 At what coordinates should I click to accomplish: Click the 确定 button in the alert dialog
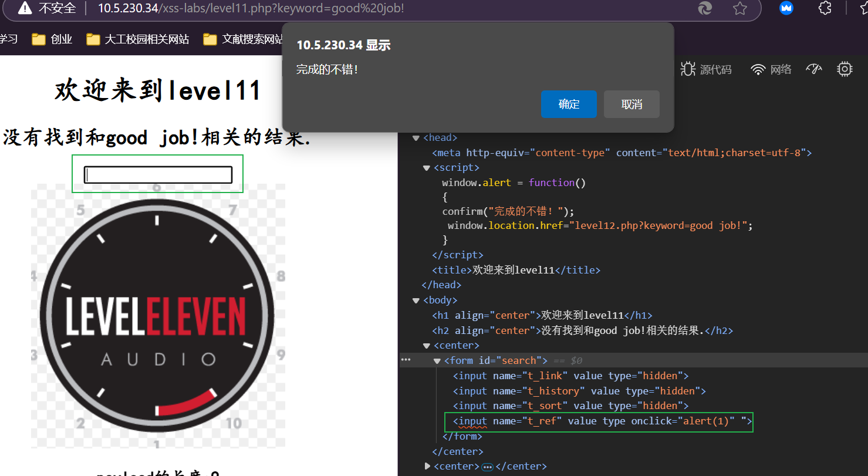[569, 104]
